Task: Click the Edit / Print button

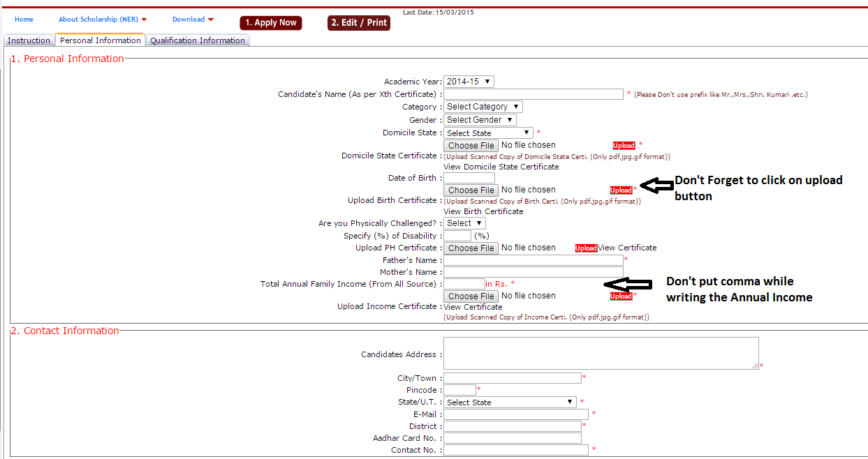Action: [359, 23]
